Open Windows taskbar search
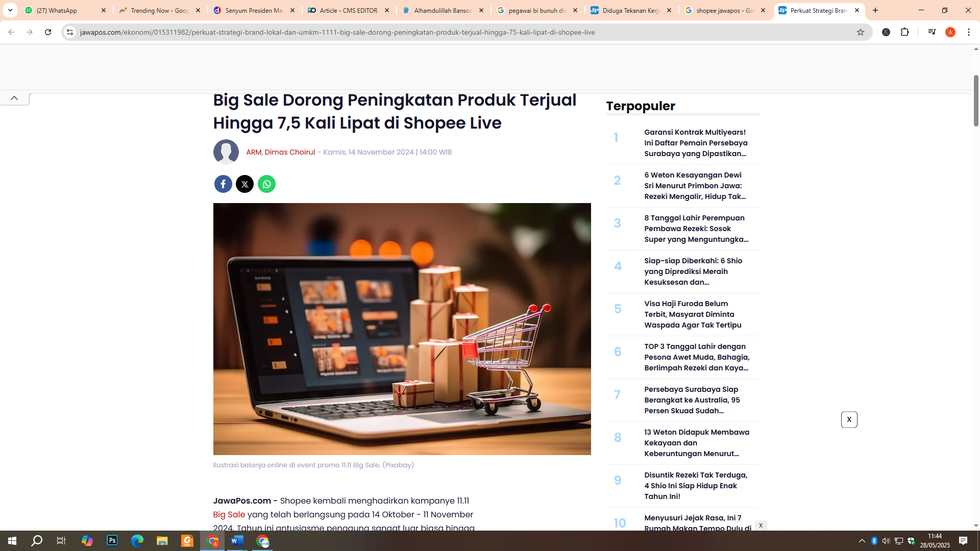The width and height of the screenshot is (980, 551). coord(37,541)
